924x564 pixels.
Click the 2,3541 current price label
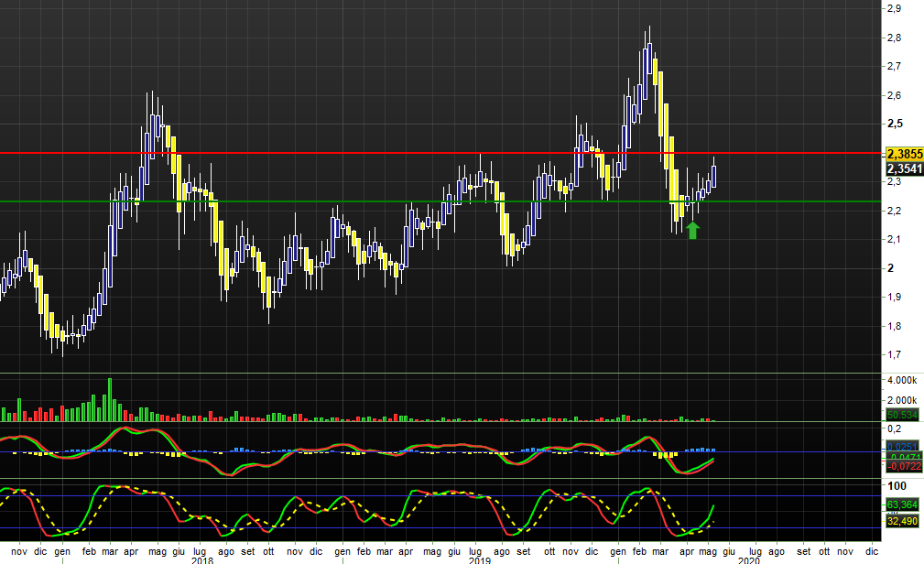pos(904,168)
